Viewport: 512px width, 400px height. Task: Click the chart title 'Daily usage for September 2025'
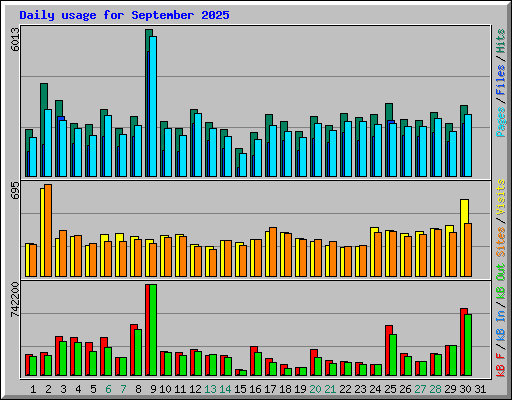(124, 15)
